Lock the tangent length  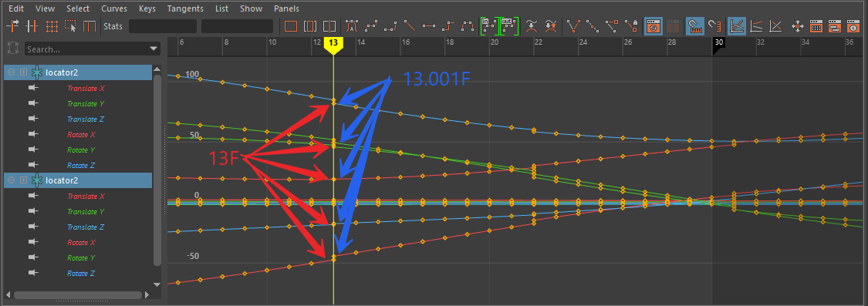coord(632,25)
